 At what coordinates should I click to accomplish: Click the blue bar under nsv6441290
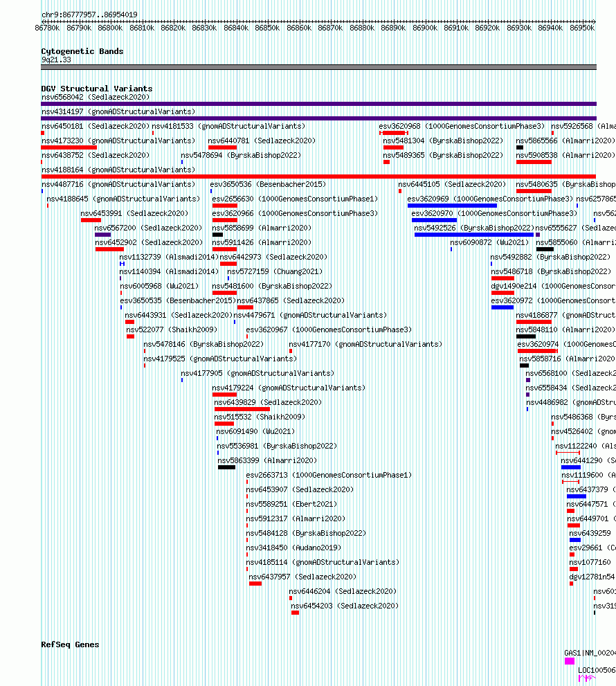(571, 467)
